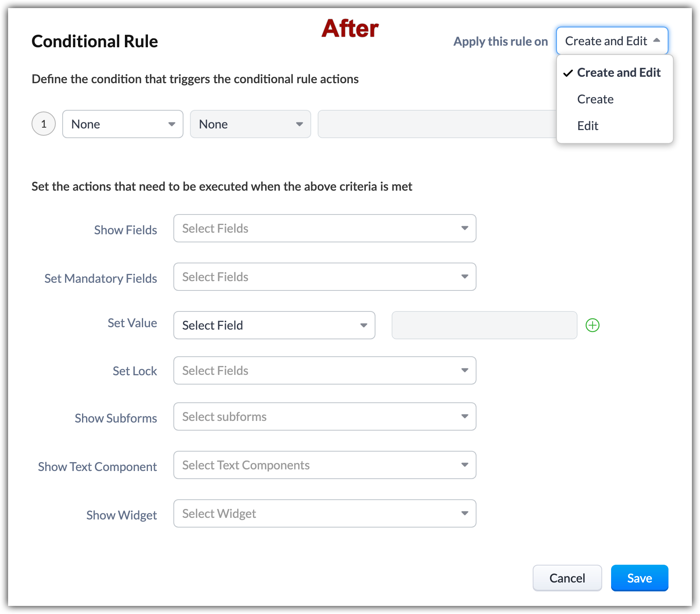Open the first None condition field dropdown

[123, 124]
